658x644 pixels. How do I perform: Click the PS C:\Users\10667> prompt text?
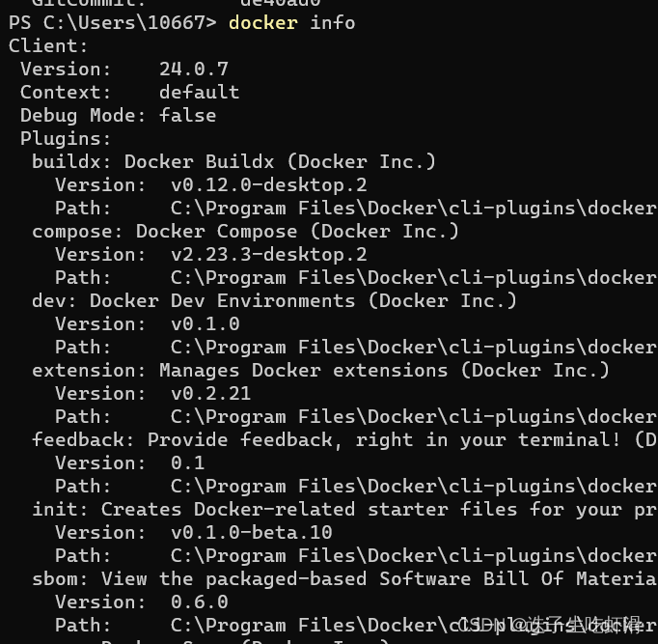pyautogui.click(x=113, y=22)
